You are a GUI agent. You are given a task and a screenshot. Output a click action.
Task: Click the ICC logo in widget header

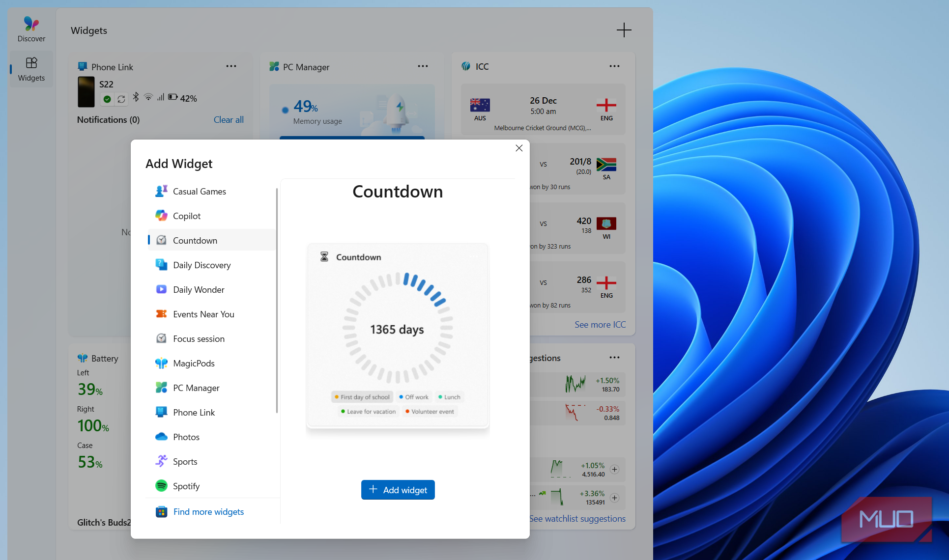point(466,66)
